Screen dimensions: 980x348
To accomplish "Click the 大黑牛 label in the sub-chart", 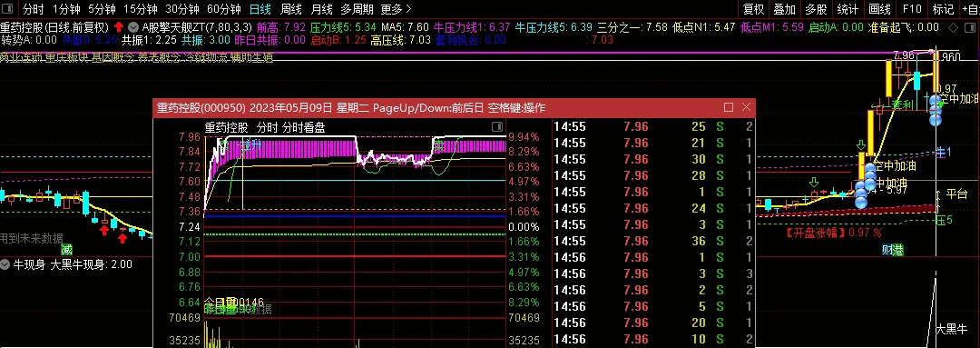I will click(x=951, y=329).
